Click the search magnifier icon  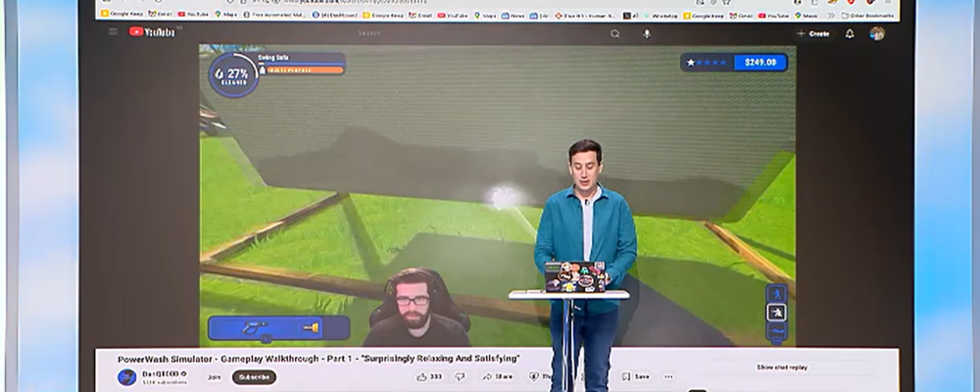pos(615,33)
